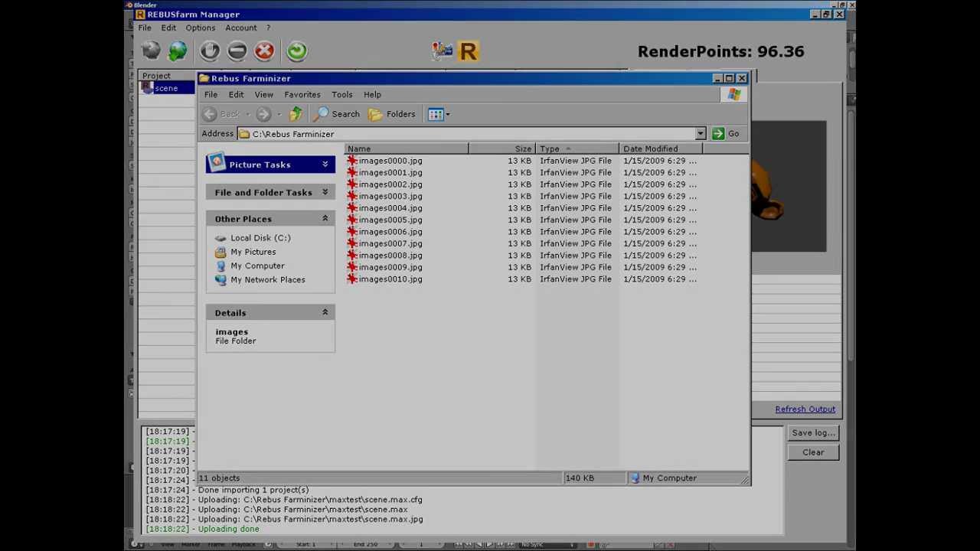Open the REBUSfarm Options menu

[x=200, y=28]
